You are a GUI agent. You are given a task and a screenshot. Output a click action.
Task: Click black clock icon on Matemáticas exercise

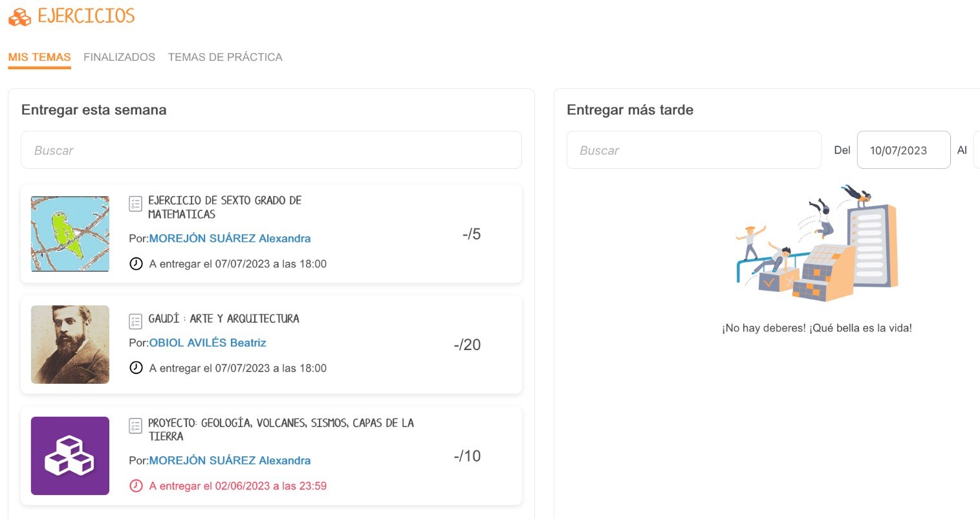click(136, 264)
